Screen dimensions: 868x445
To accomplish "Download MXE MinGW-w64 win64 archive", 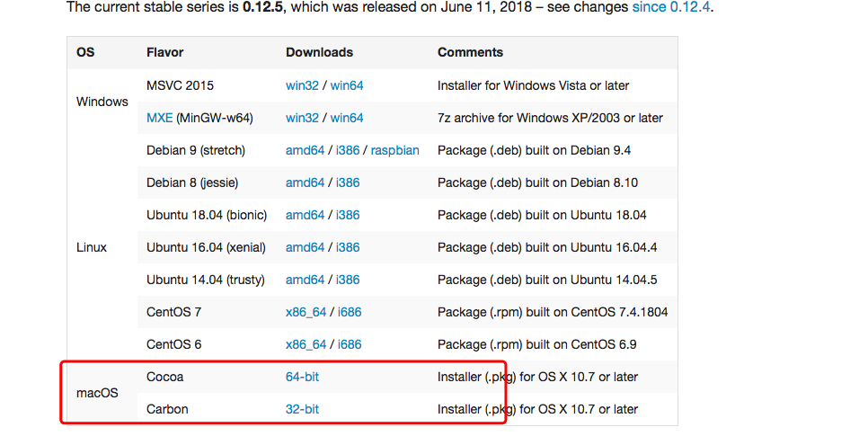I will click(347, 118).
